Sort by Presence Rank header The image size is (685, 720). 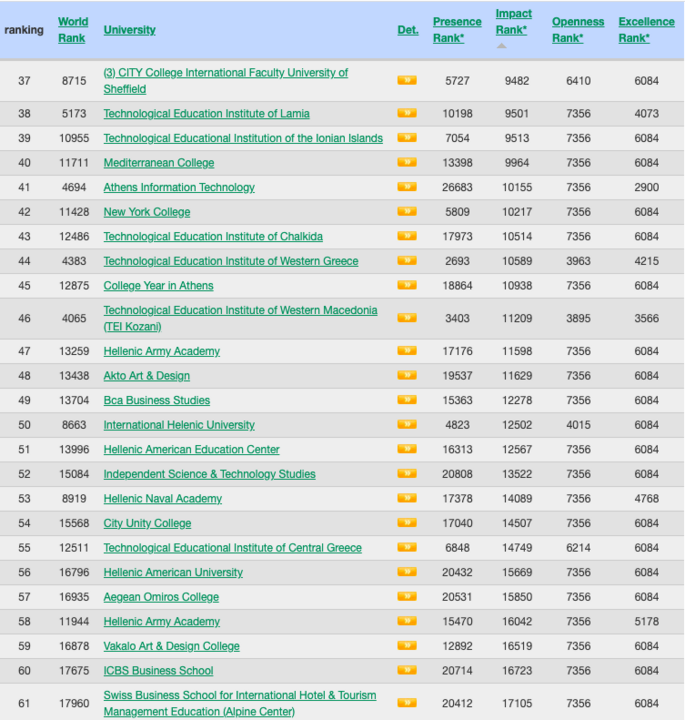[457, 30]
